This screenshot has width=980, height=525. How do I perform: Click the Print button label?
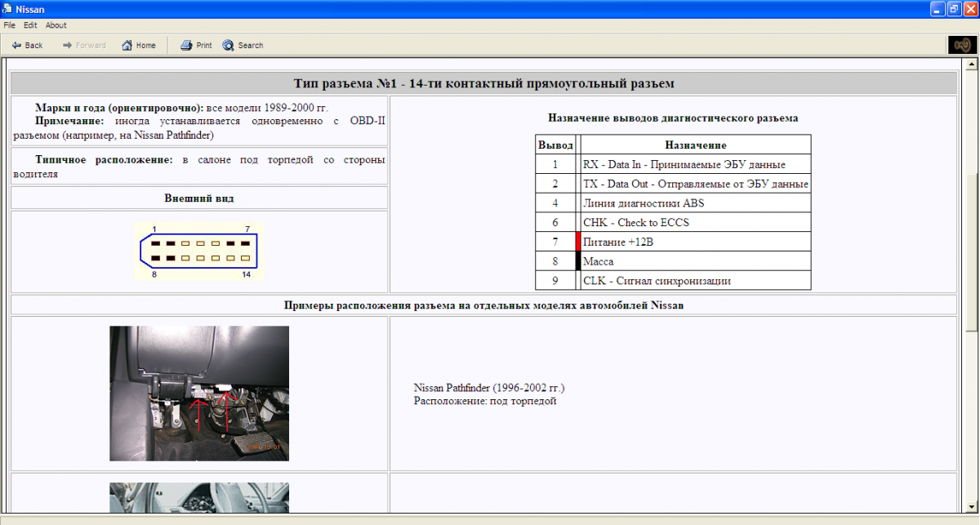click(x=204, y=46)
